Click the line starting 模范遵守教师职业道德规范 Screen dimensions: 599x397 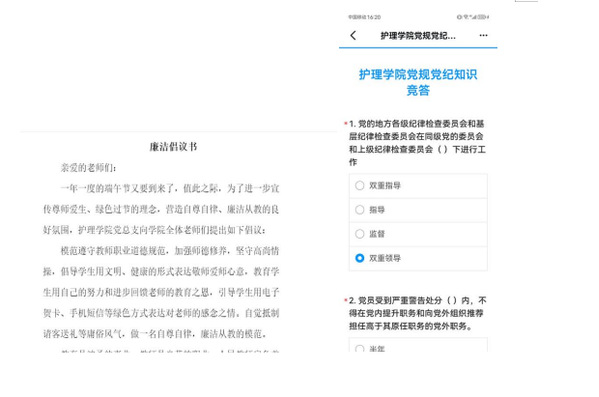click(x=170, y=251)
